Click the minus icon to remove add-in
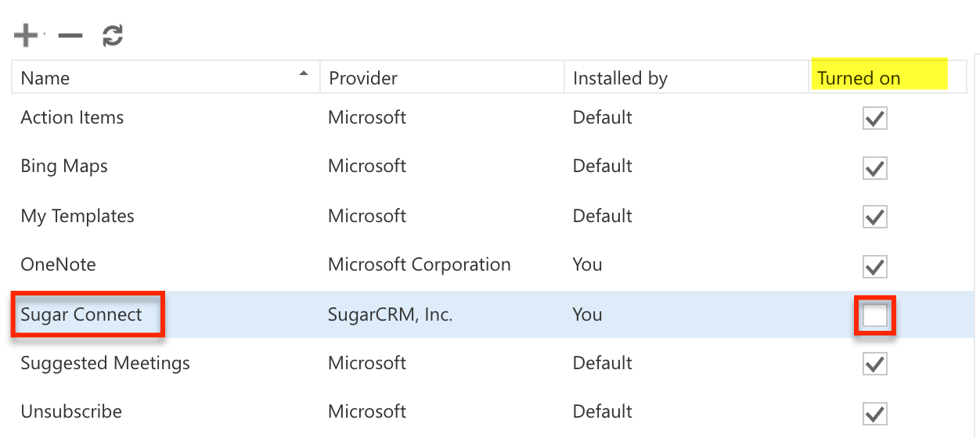This screenshot has height=438, width=980. (70, 36)
